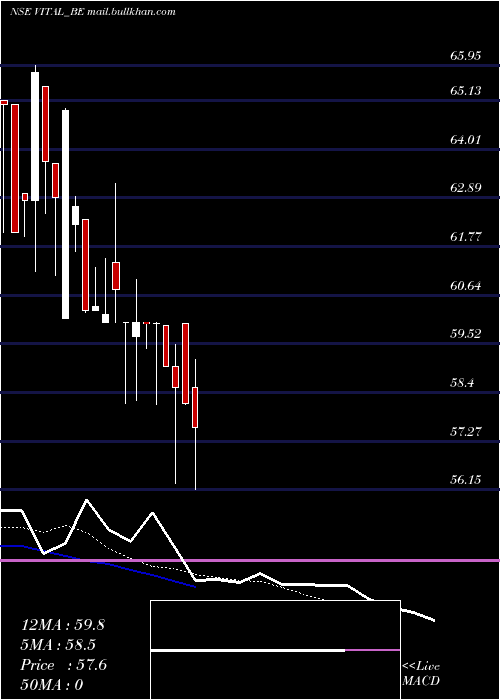Viewport: 500px width, 700px height.
Task: Click the 5MA : 58.5 readout
Action: (x=58, y=645)
